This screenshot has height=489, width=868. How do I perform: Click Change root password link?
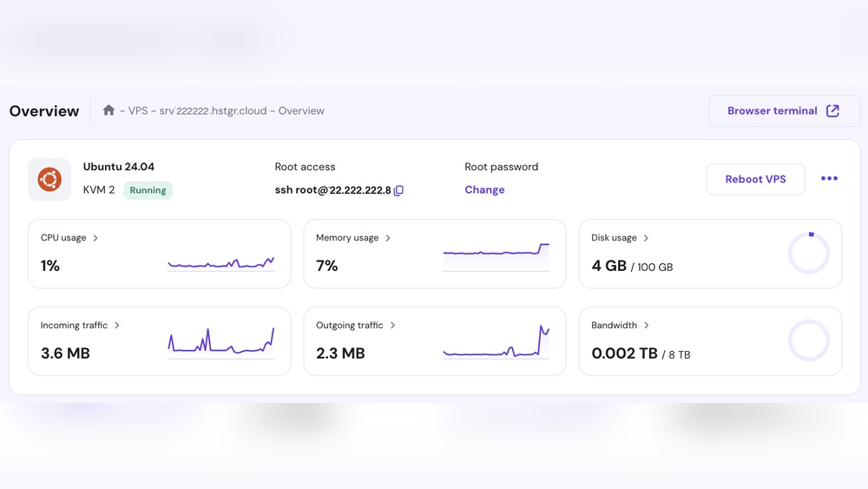(x=484, y=190)
